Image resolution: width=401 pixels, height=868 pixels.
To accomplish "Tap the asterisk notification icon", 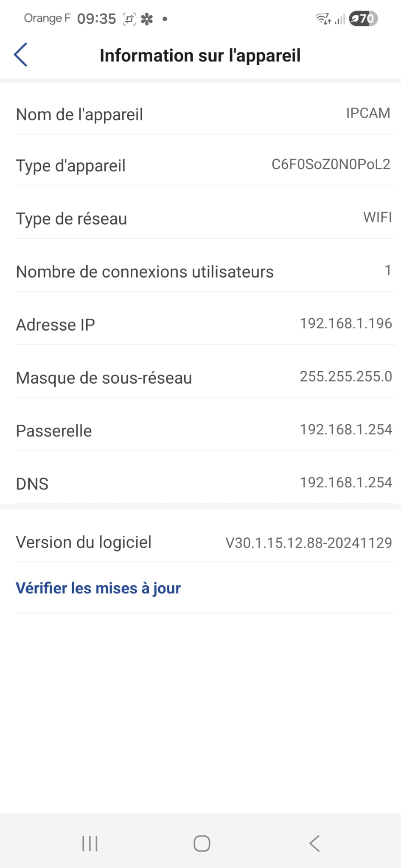I will (x=146, y=18).
